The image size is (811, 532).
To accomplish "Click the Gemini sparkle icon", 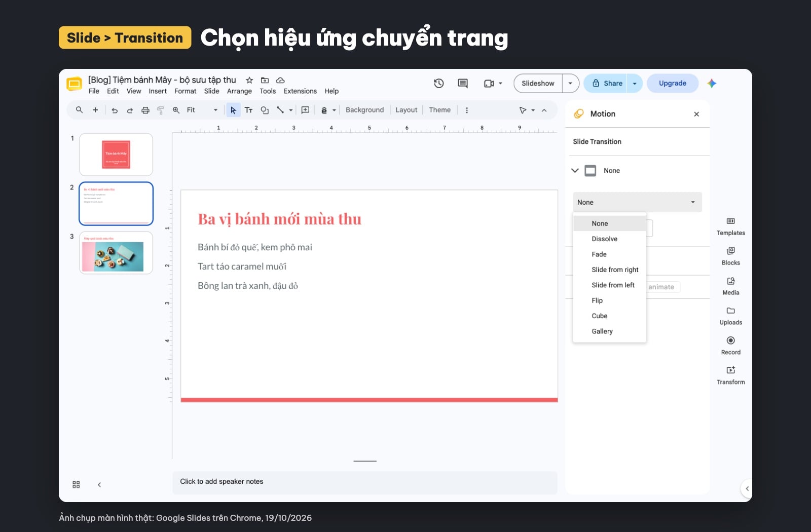I will 712,84.
